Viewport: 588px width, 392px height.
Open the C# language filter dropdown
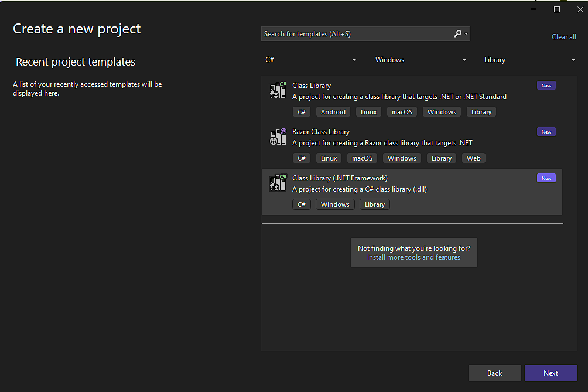click(x=311, y=60)
